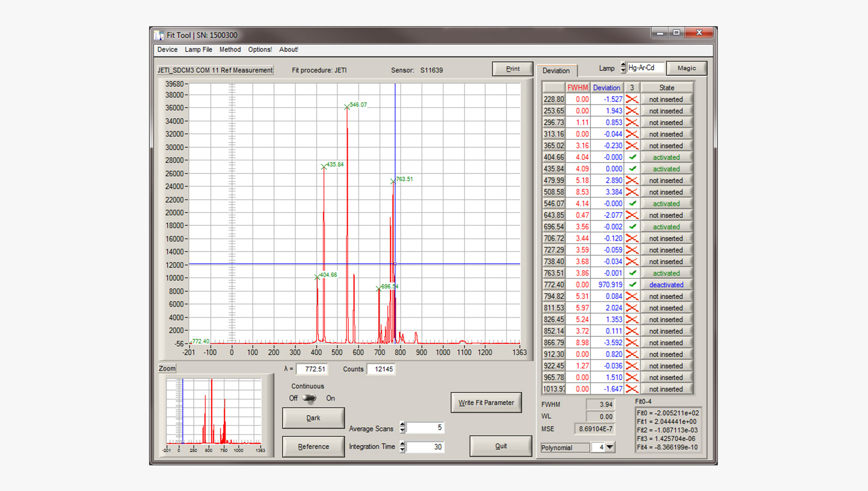Toggle red X icon for line 727.29
This screenshot has width=868, height=491.
[x=632, y=250]
